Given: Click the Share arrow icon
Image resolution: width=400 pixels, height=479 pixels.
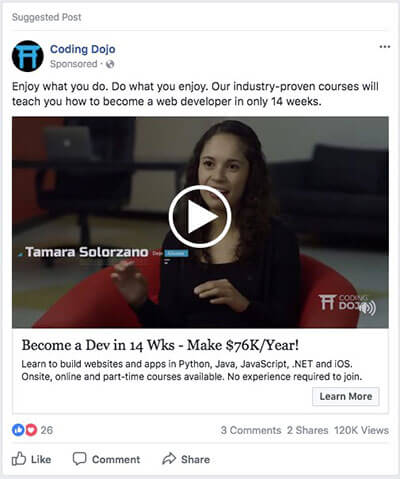Looking at the screenshot, I should click(169, 459).
